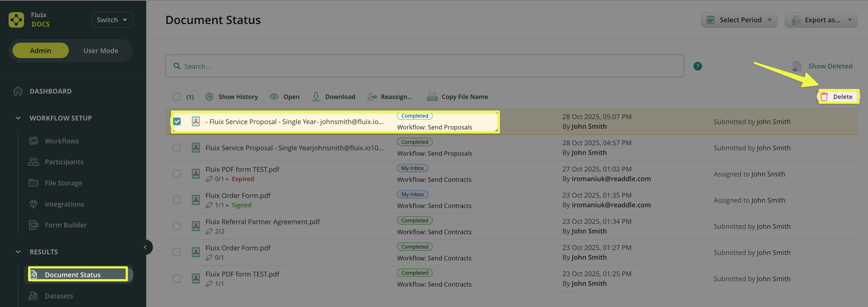Open Workflows in the sidebar
The image size is (868, 307).
[x=62, y=141]
